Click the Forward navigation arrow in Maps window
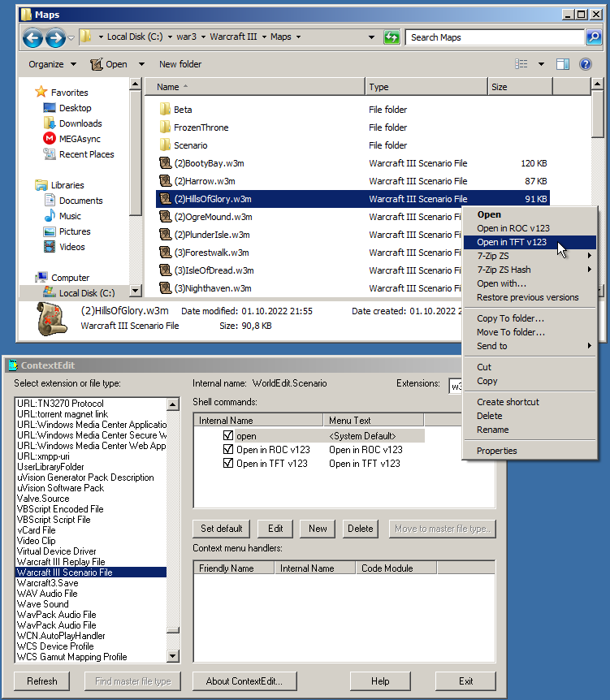Viewport: 610px width, 700px height. [x=55, y=38]
